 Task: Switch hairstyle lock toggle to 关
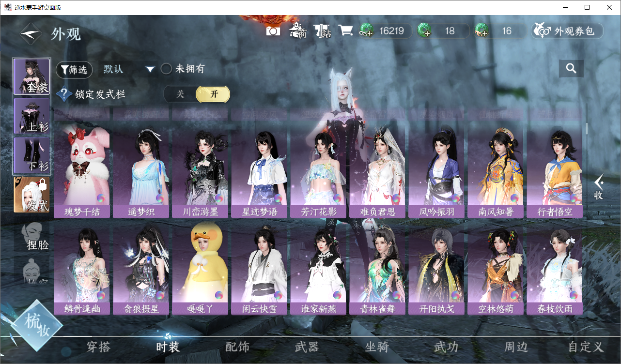[180, 94]
